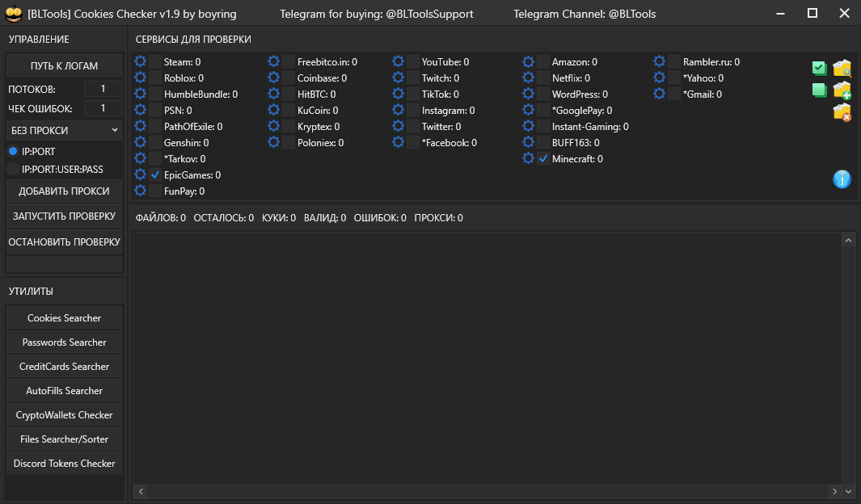Click the folder-with-magnifier search icon

click(x=842, y=68)
